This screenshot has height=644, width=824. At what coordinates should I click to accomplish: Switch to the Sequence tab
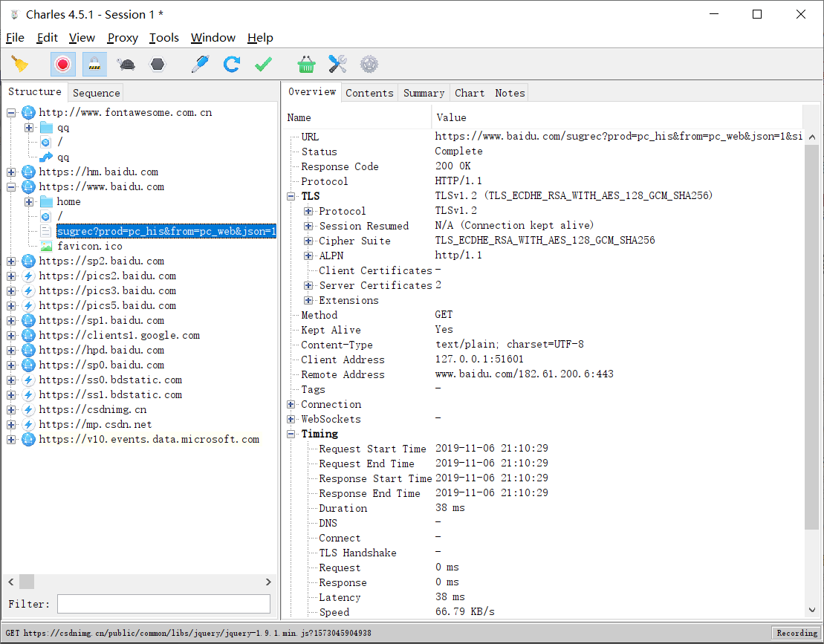96,92
